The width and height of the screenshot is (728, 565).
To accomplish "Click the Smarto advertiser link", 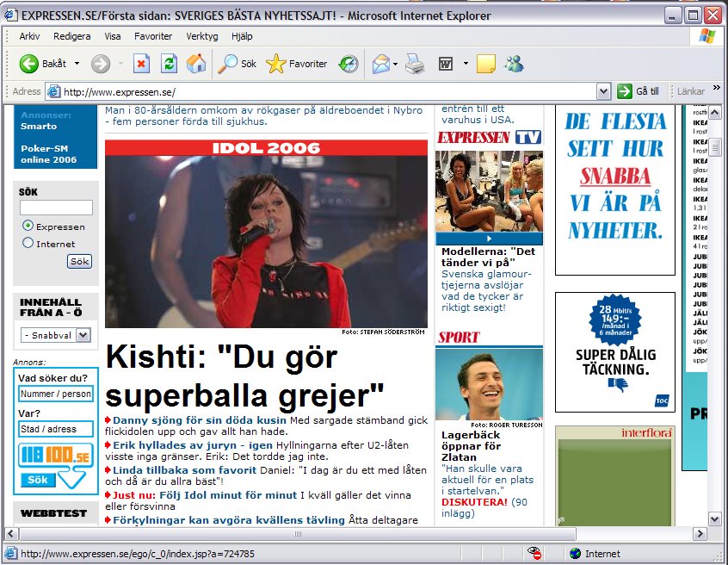I will coord(39,126).
